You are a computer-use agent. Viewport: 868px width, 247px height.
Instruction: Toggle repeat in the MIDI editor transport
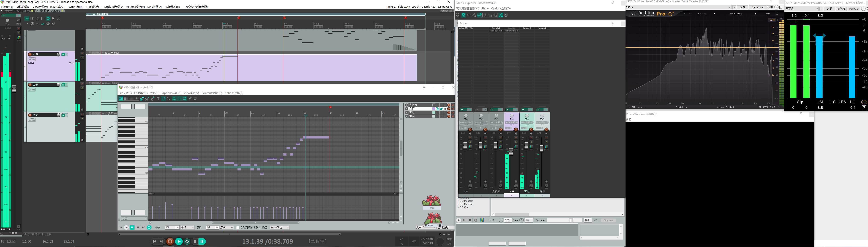149,227
